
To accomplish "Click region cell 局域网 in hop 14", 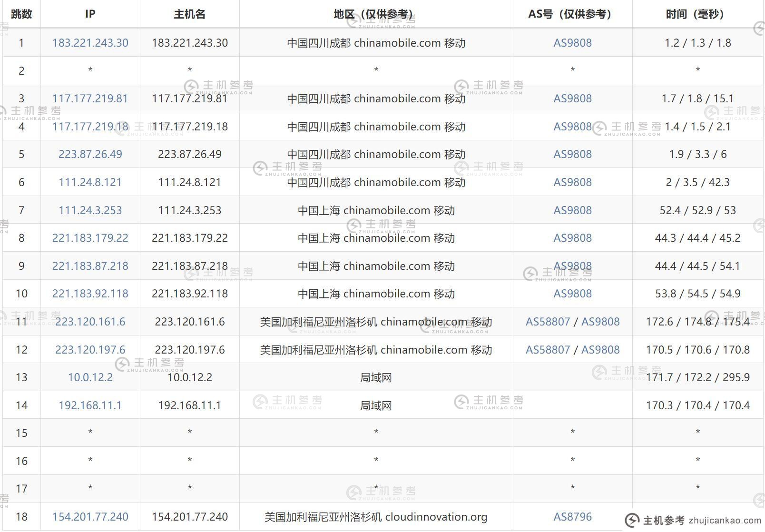I will 376,405.
